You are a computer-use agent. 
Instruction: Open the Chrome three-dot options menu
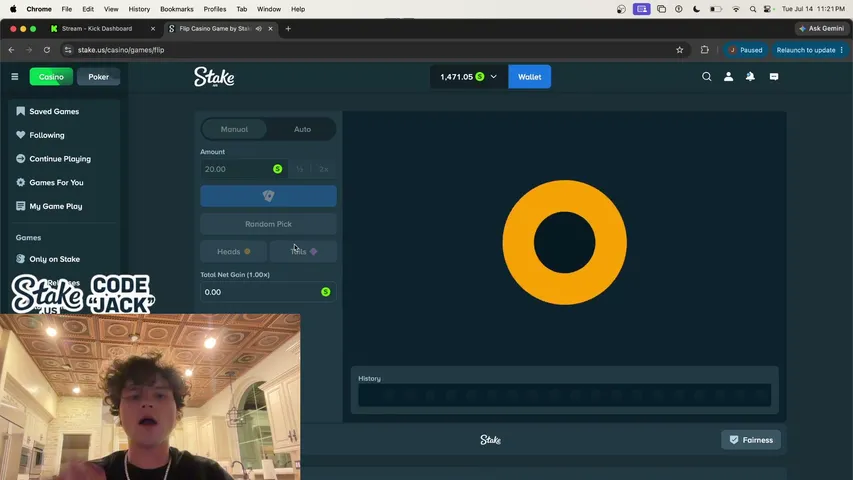(842, 50)
